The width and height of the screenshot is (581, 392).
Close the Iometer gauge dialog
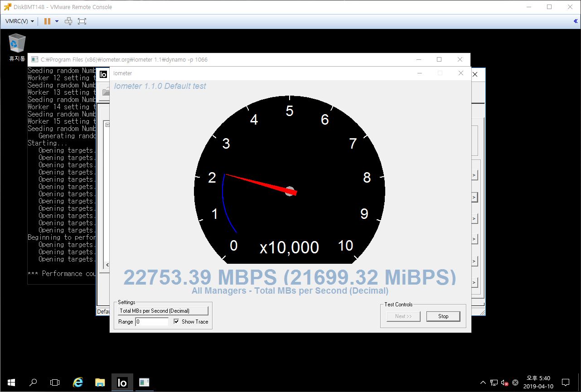(461, 73)
